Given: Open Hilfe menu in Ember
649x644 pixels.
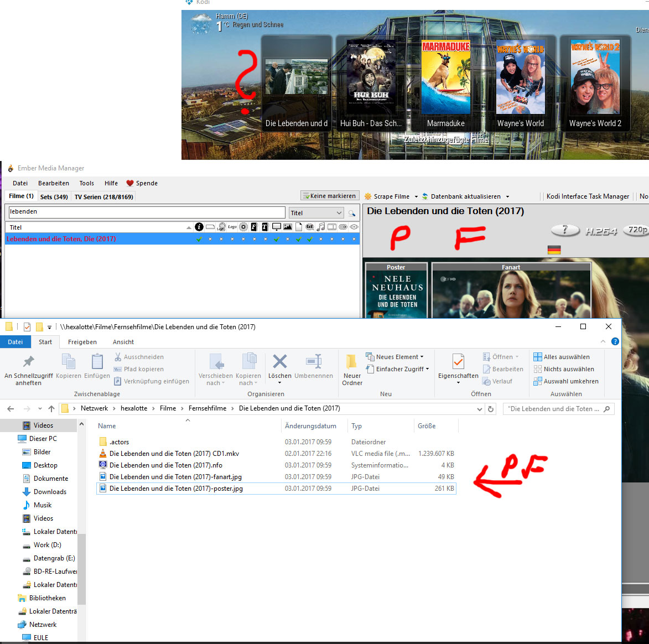Looking at the screenshot, I should click(111, 183).
